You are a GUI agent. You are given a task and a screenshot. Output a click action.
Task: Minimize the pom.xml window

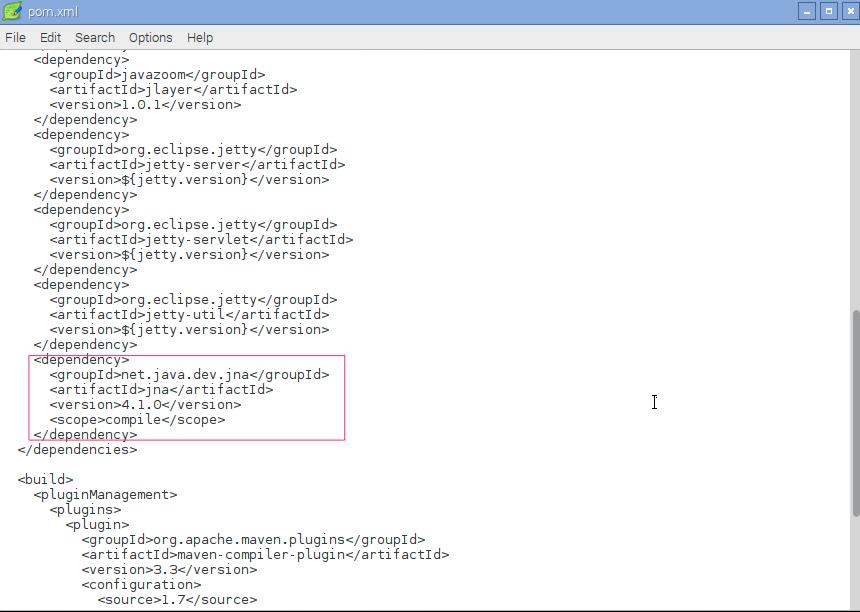pyautogui.click(x=807, y=12)
